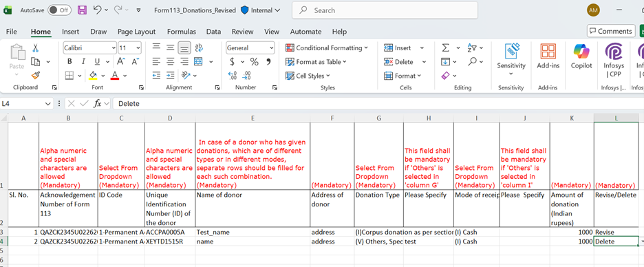Click the Align Right icon
Viewport: 644px width, 267px height.
[x=184, y=62]
